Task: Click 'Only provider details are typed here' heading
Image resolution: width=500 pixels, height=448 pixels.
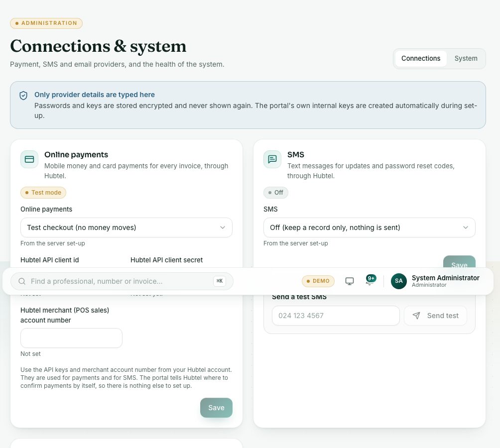Action: click(95, 95)
